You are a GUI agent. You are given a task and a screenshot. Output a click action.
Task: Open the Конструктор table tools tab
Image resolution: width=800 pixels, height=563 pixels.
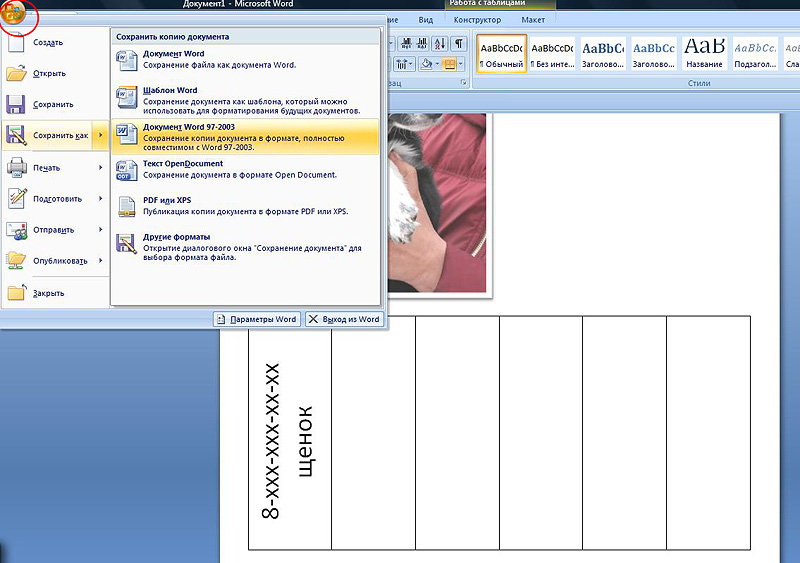477,20
